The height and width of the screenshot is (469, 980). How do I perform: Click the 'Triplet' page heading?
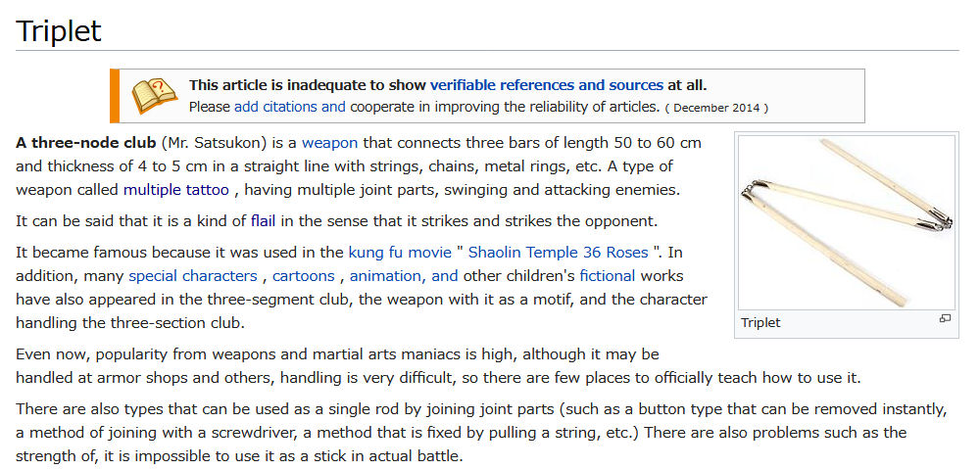coord(59,30)
